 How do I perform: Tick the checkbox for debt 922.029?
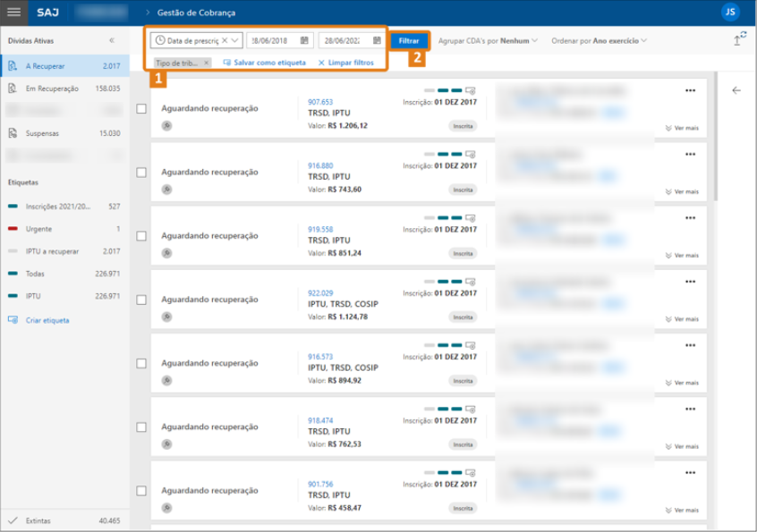click(x=141, y=300)
